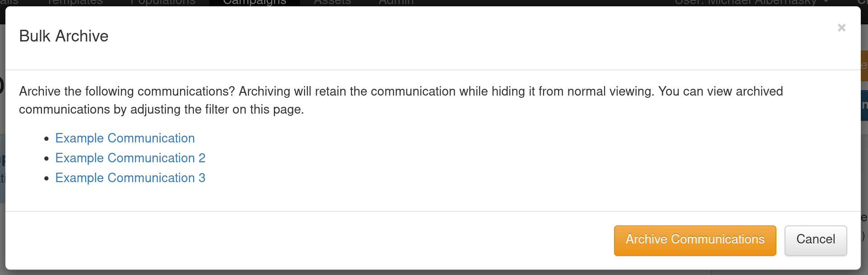Click the Bulk Archive dialog title
868x275 pixels.
(64, 36)
